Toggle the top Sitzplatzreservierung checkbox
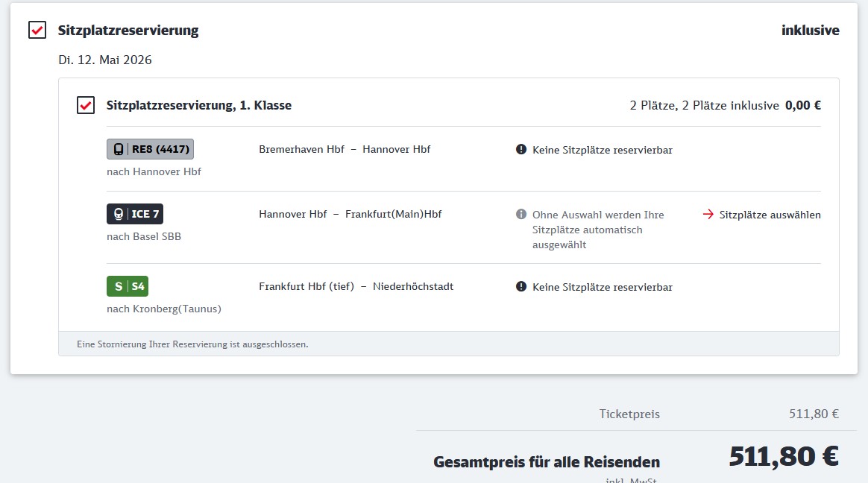 point(37,31)
